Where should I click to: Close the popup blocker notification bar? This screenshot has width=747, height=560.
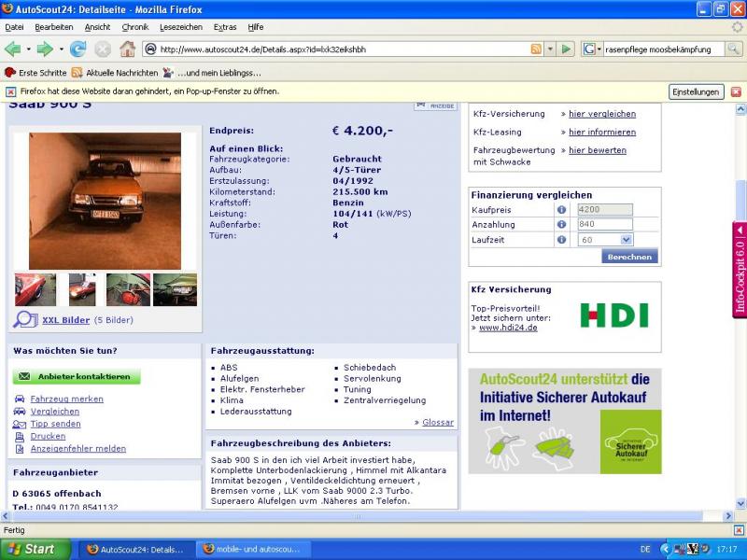[736, 91]
